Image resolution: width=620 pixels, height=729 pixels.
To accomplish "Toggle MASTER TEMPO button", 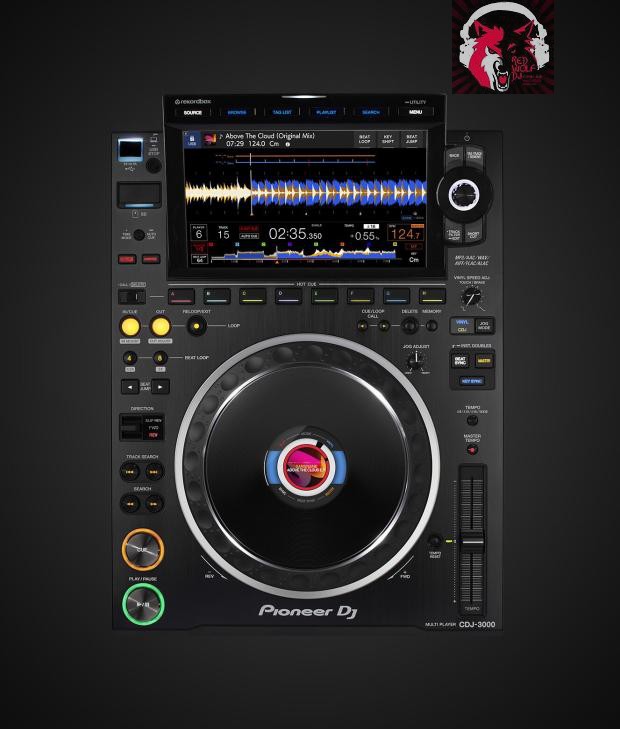I will click(472, 450).
